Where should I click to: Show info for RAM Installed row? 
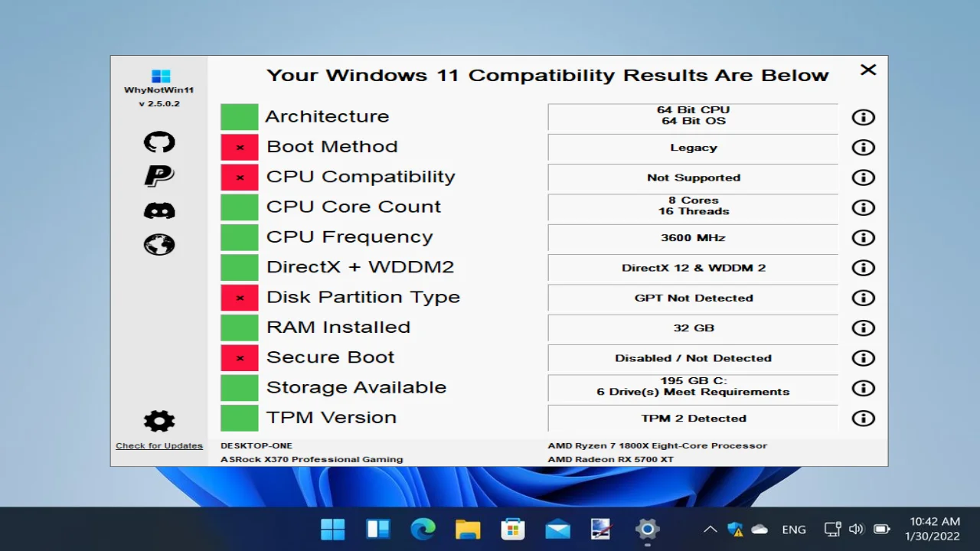(x=863, y=328)
